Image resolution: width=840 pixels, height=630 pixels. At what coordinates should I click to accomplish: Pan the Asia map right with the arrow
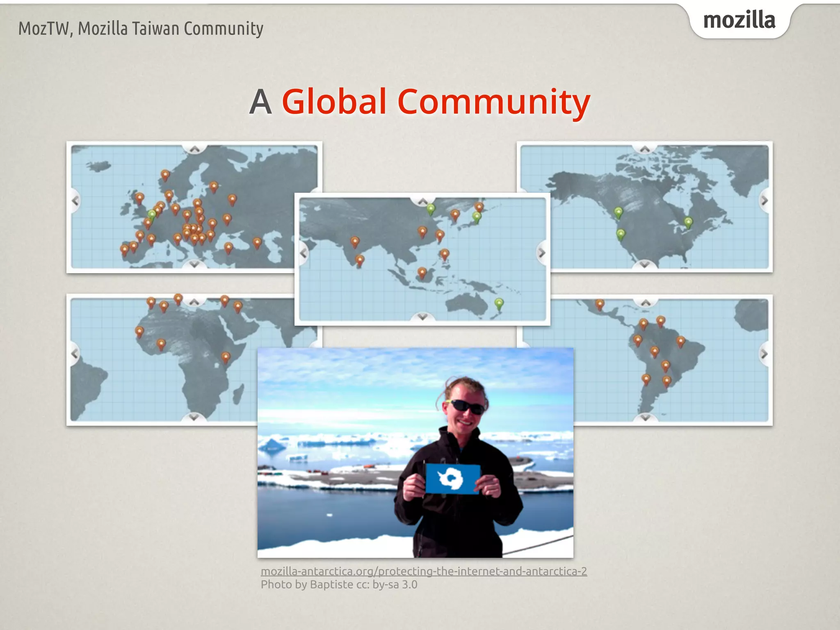pos(541,253)
